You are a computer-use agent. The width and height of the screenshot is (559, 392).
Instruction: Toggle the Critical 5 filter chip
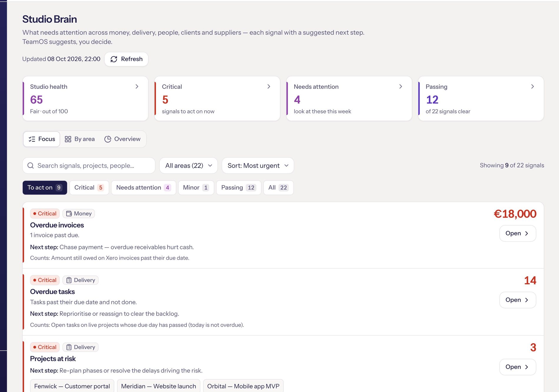89,188
